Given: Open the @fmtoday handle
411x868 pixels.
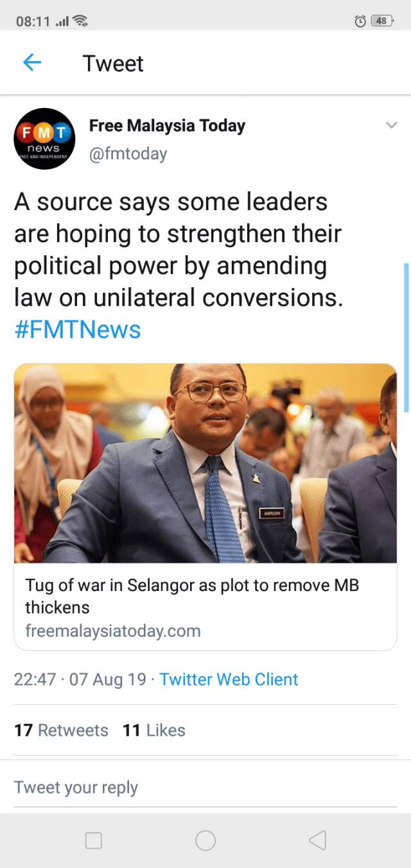Looking at the screenshot, I should [128, 154].
